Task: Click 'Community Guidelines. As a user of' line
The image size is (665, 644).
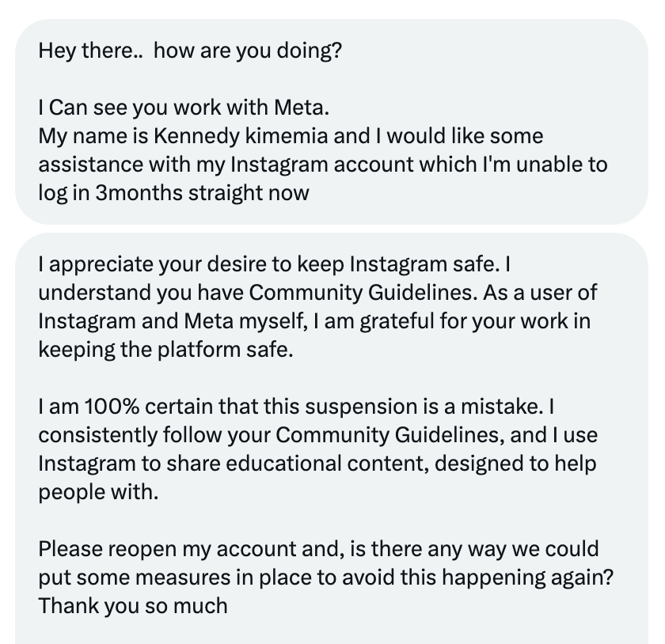Action: [423, 293]
